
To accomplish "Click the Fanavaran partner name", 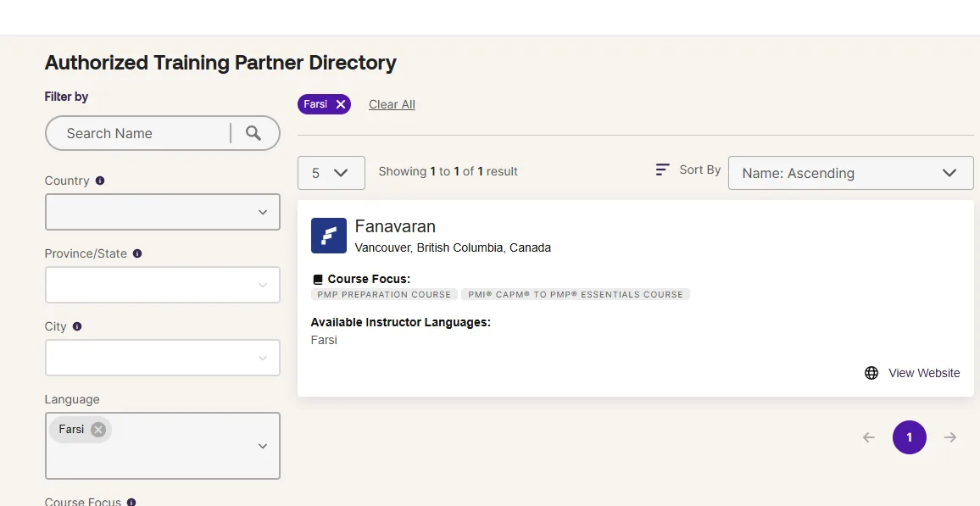I will click(x=395, y=226).
